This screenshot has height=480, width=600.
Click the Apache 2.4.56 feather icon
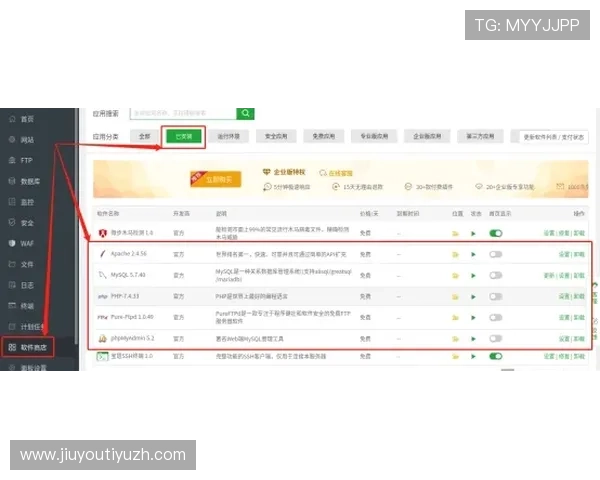pos(102,254)
